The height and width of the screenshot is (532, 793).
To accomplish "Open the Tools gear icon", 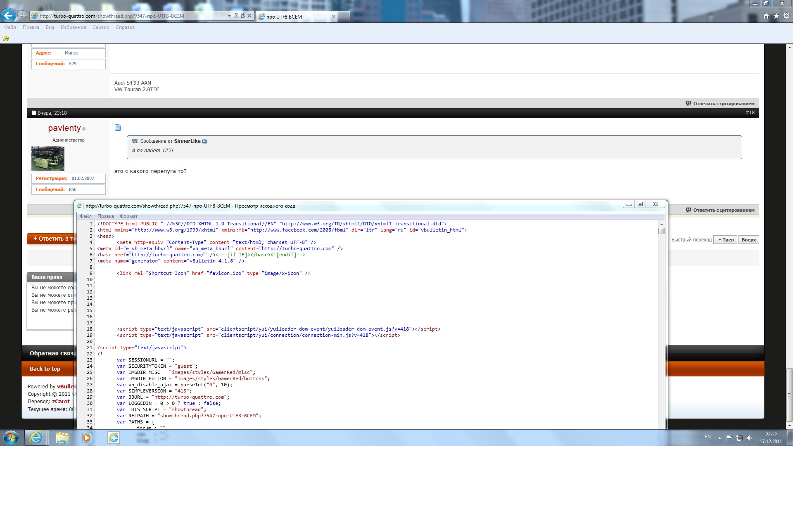I will coord(786,16).
